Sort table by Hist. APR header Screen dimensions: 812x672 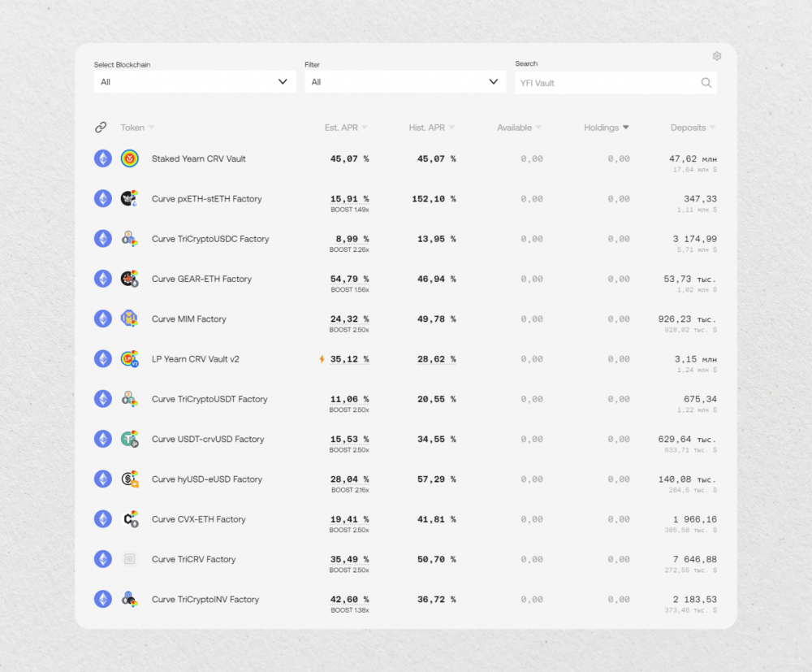pyautogui.click(x=431, y=128)
